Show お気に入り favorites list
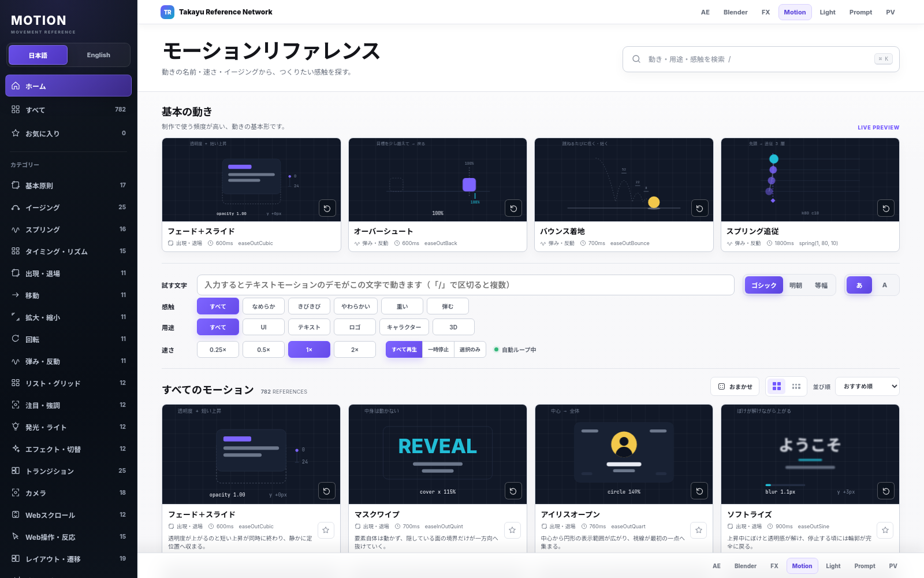This screenshot has height=578, width=924. click(68, 133)
